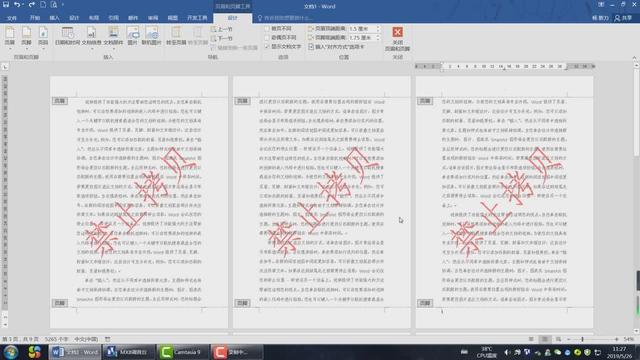Switch to Developer (开发工具) tab
Screen dimensions: 640x360
[197, 18]
